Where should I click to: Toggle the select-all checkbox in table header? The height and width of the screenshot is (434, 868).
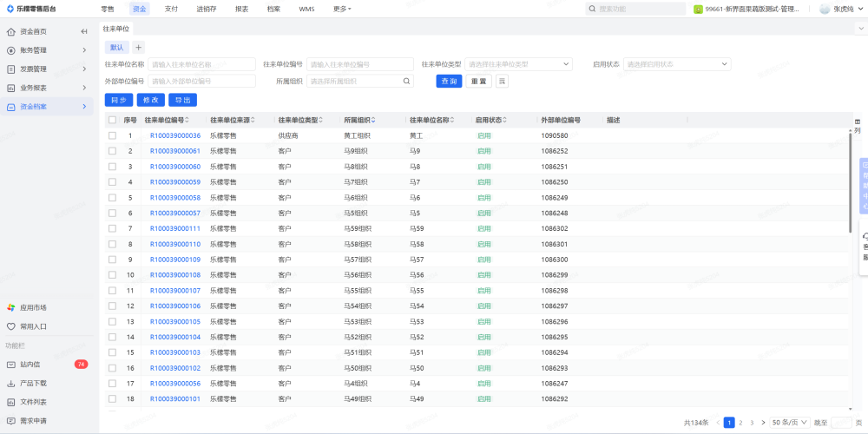tap(112, 120)
